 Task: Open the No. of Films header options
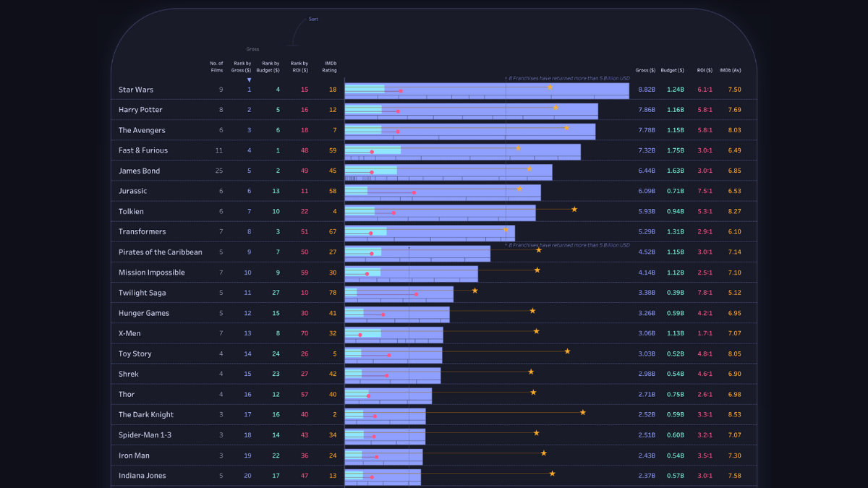tap(216, 67)
